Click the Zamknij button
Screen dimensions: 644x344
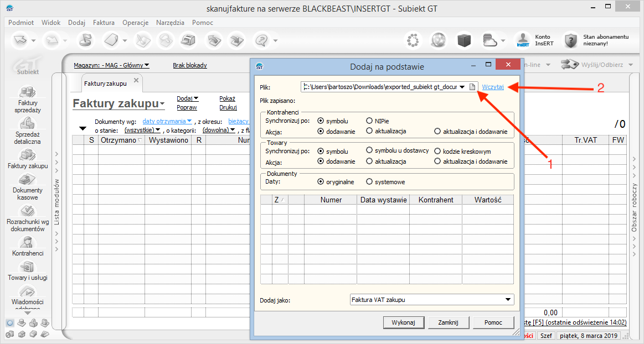pyautogui.click(x=447, y=322)
